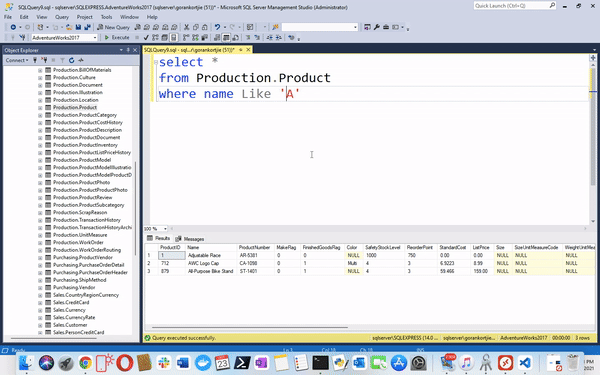Open the Object Explorer window position dropdown arrow
600x375 pixels.
121,50
